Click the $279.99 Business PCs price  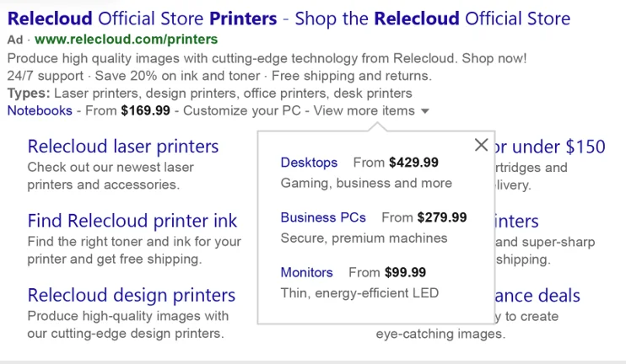point(442,217)
